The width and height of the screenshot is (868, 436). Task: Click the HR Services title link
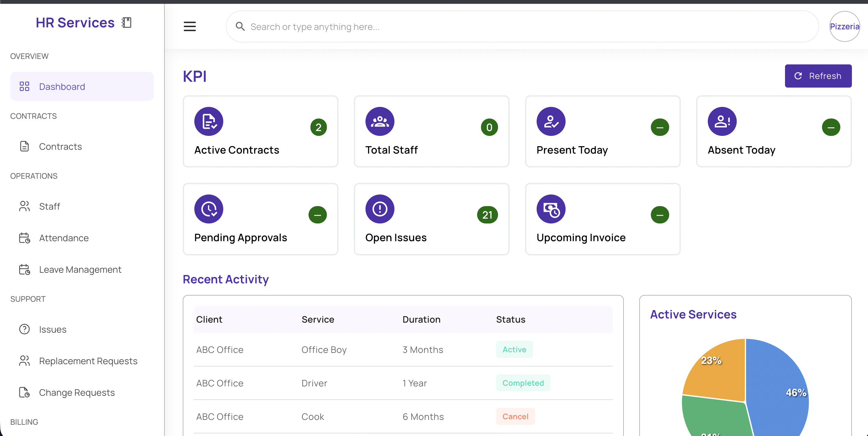click(75, 23)
